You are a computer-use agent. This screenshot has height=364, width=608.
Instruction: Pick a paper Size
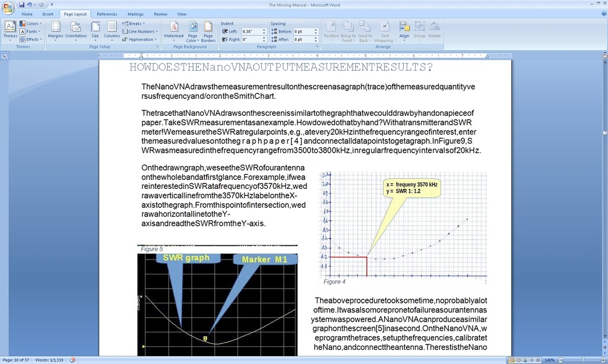pos(95,31)
